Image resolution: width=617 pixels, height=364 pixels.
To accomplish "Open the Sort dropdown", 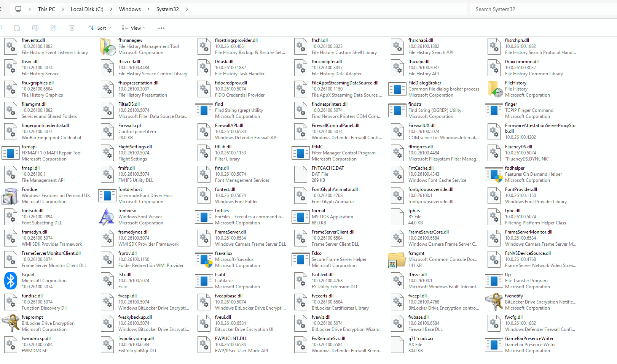I will [x=100, y=28].
